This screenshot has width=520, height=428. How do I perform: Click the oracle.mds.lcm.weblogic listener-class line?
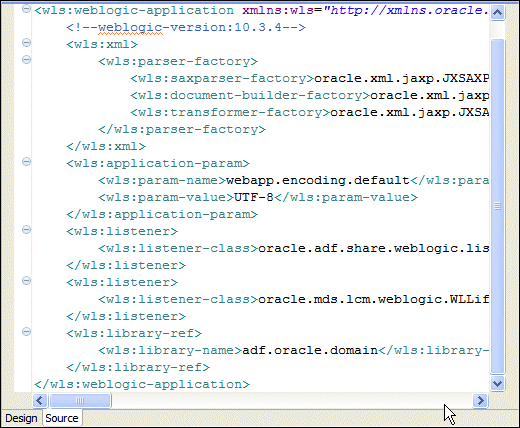click(294, 299)
